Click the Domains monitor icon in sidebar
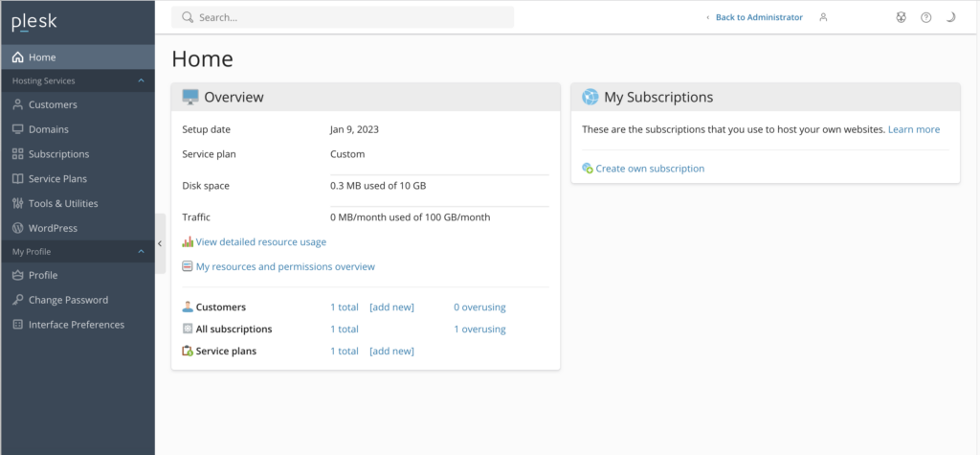 pos(17,129)
